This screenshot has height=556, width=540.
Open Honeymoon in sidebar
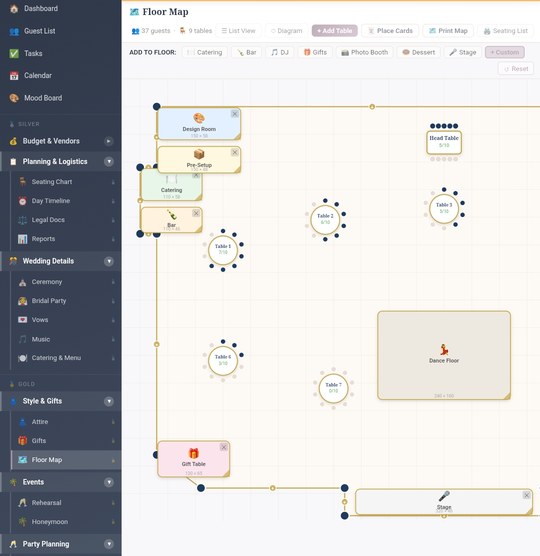66,522
